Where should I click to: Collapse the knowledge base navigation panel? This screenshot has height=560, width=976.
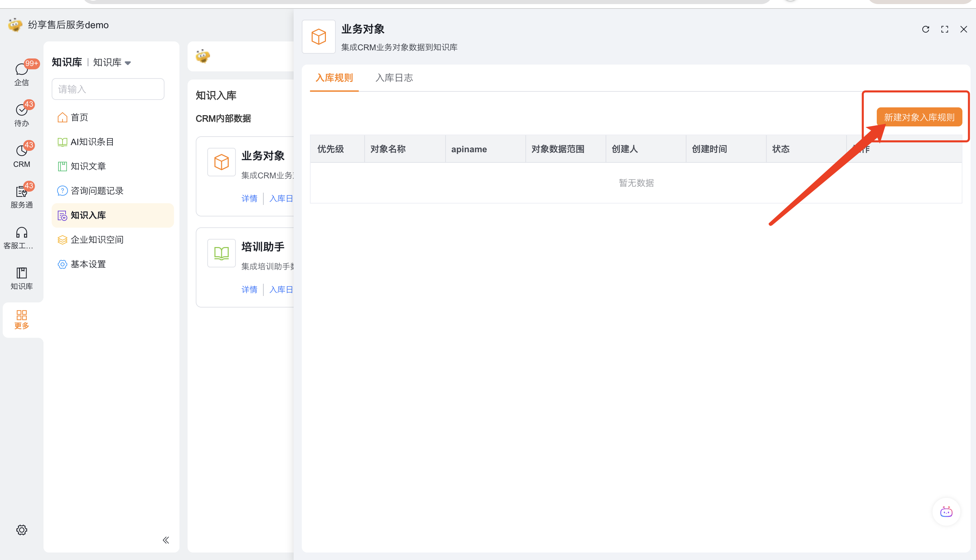click(166, 540)
